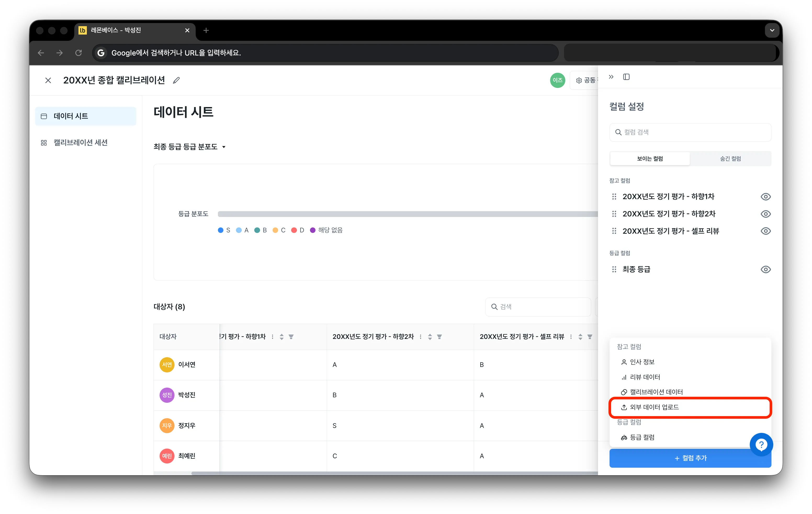Viewport: 812px width, 514px height.
Task: Toggle visibility of the 최종 등급 column
Action: [765, 270]
